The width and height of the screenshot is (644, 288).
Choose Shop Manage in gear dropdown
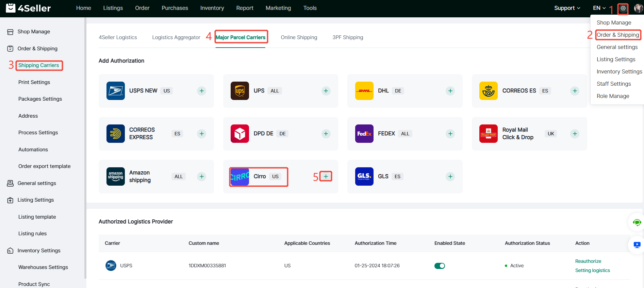pos(614,22)
